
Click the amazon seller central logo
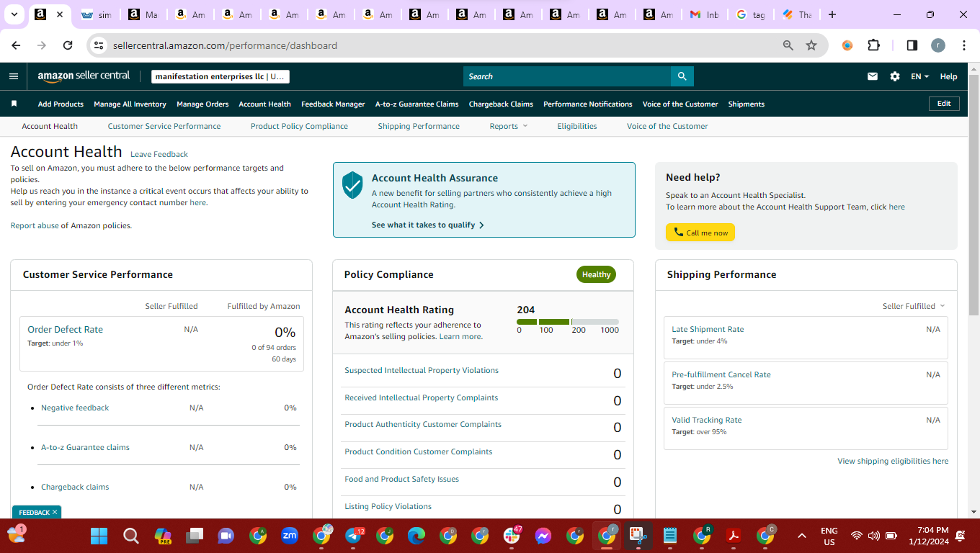(84, 76)
